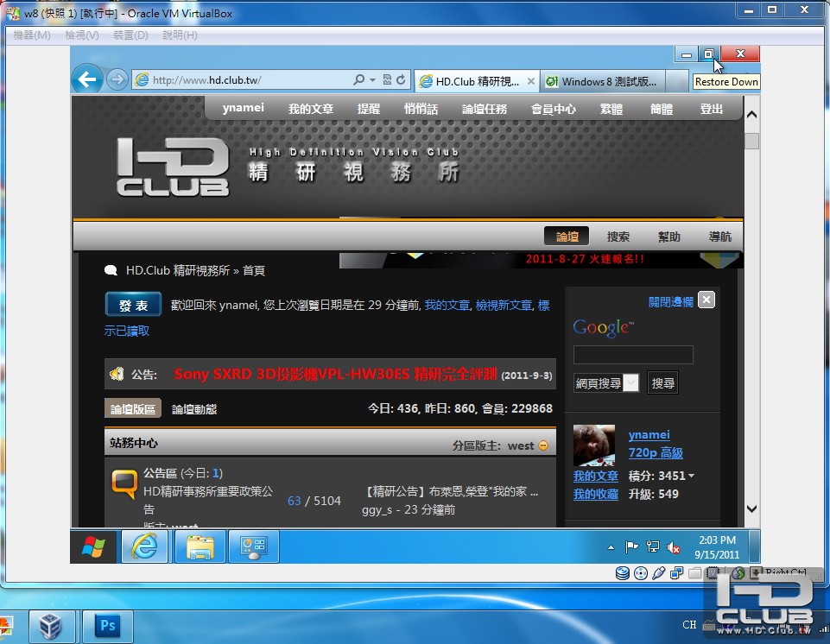Open a new blank IE tab
This screenshot has height=644, width=830.
click(676, 81)
